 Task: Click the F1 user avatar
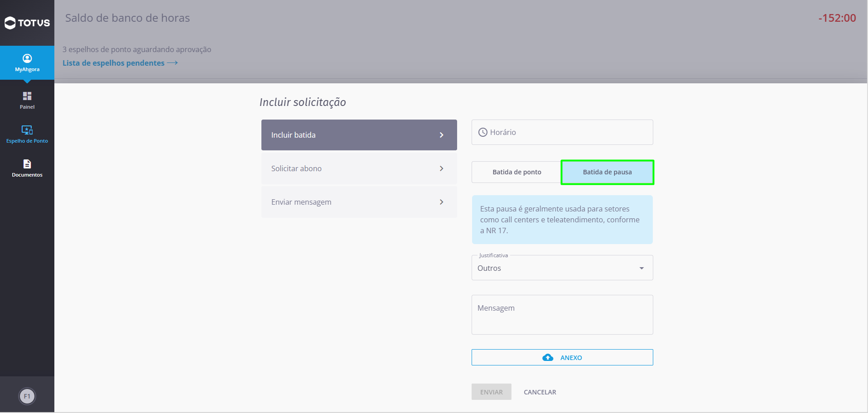click(27, 396)
